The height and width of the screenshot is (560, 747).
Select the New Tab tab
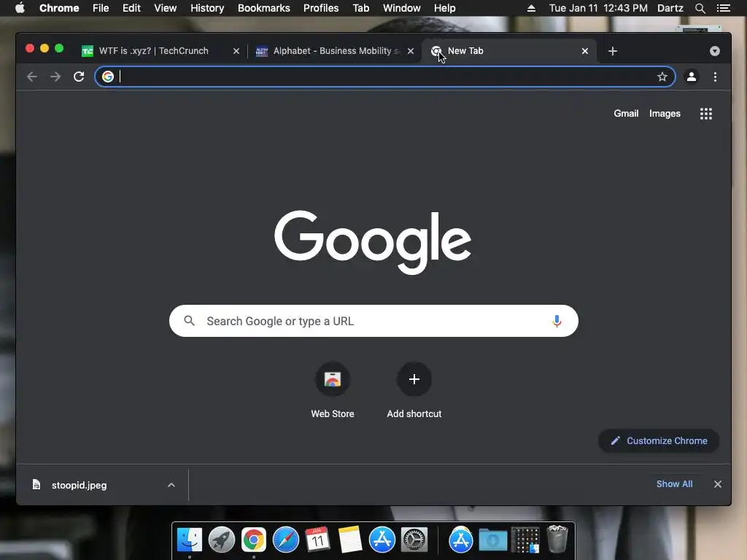click(x=508, y=51)
